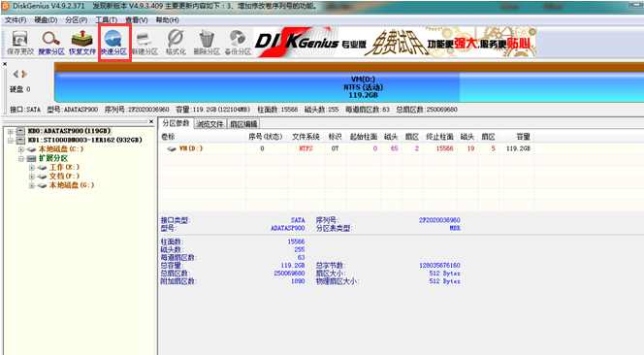Open the 分区(P) menu

76,20
